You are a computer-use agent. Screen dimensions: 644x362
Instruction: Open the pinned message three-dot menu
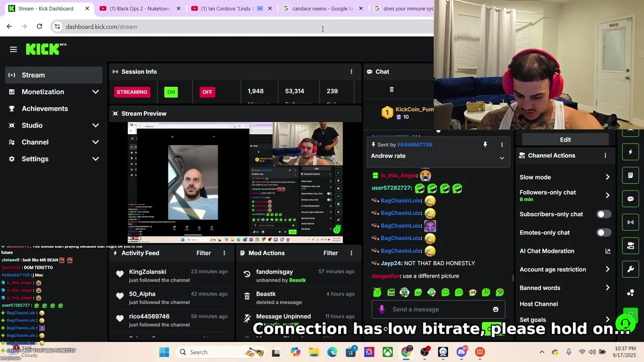(502, 145)
